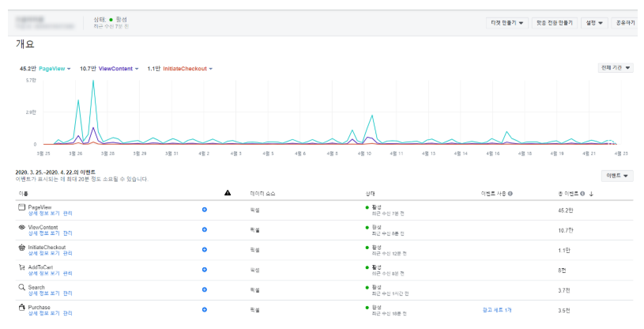Click the 광고 세트 1개 link
The image size is (644, 329).
pos(497,310)
